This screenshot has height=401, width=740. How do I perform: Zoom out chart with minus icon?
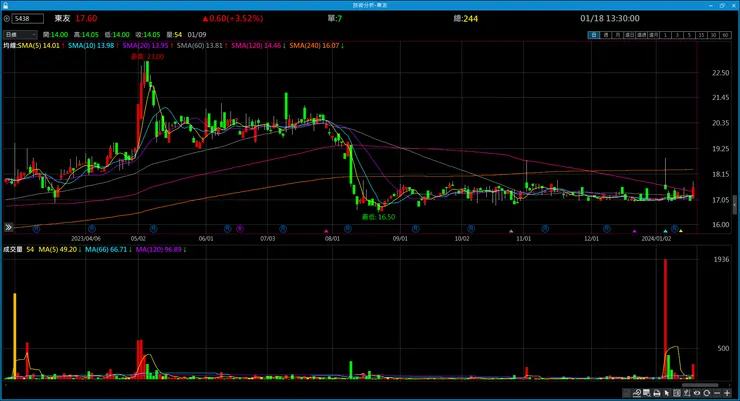point(717,393)
